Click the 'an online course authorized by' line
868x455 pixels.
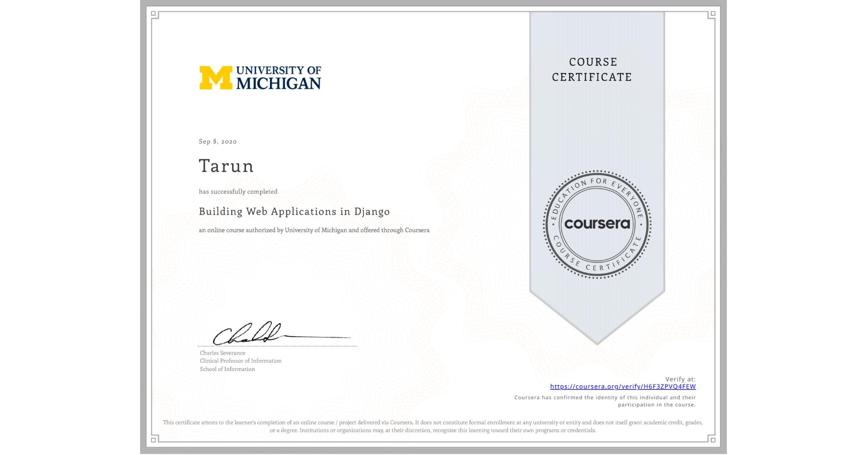pos(314,230)
